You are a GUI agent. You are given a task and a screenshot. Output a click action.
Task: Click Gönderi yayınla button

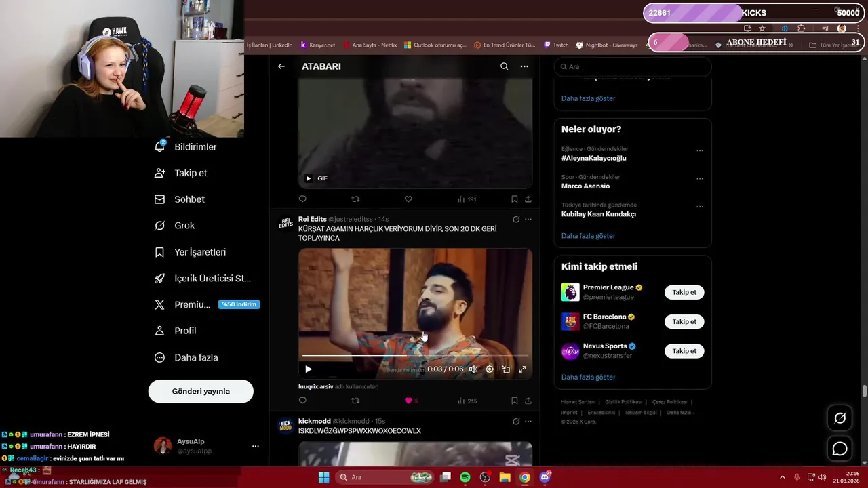pyautogui.click(x=201, y=391)
